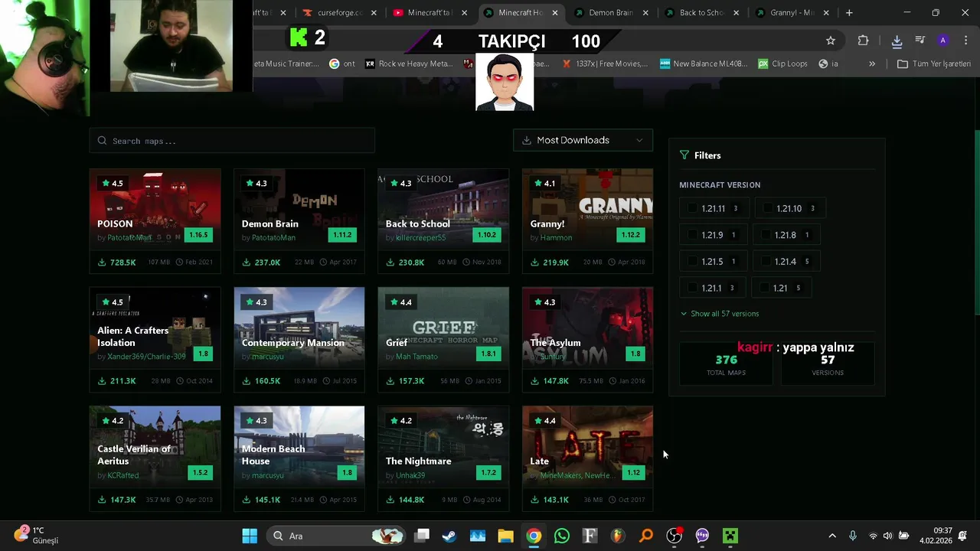Open the Tüm Yer İşaretleri bookmarks folder
The height and width of the screenshot is (551, 980).
[x=934, y=64]
